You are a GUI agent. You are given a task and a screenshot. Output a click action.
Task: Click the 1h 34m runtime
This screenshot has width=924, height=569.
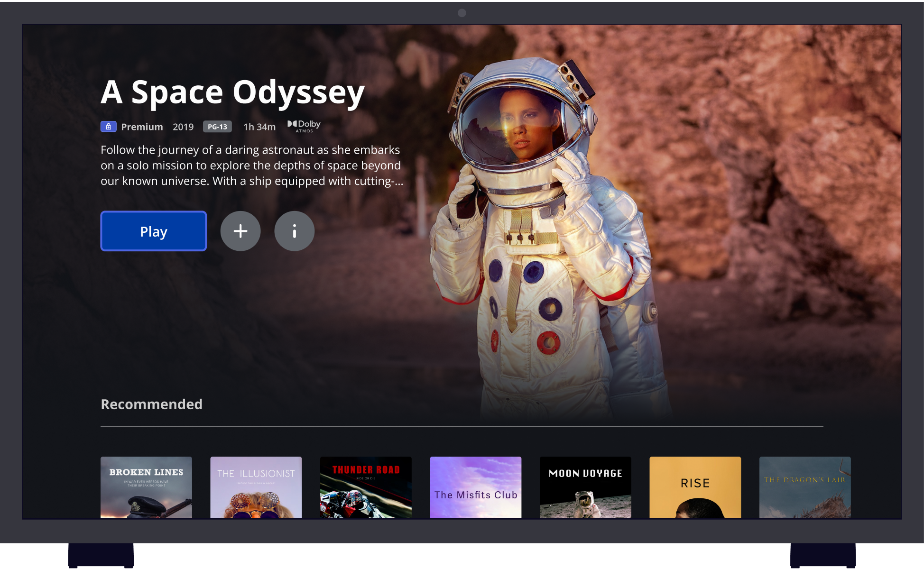point(259,127)
